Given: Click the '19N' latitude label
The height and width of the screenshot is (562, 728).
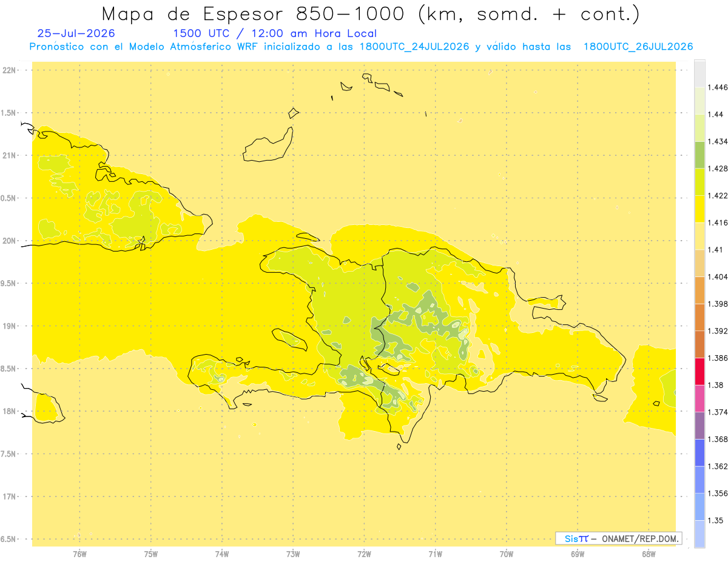Looking at the screenshot, I should point(10,326).
